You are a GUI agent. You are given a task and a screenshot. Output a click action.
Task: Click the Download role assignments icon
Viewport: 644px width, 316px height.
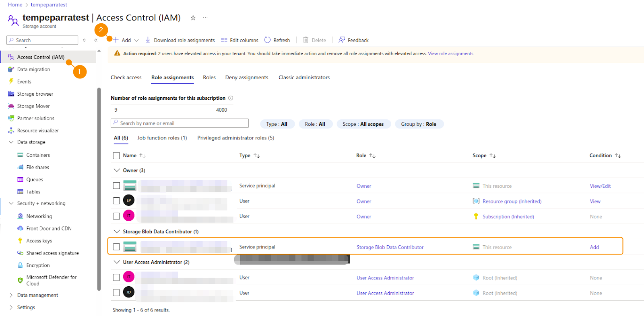148,40
